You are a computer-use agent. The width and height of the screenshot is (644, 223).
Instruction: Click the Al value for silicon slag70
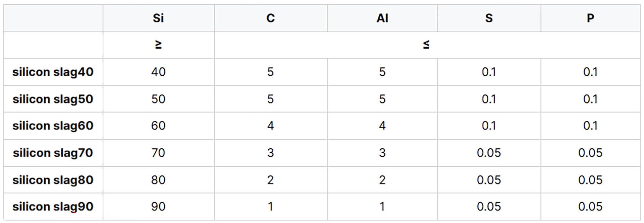[382, 153]
